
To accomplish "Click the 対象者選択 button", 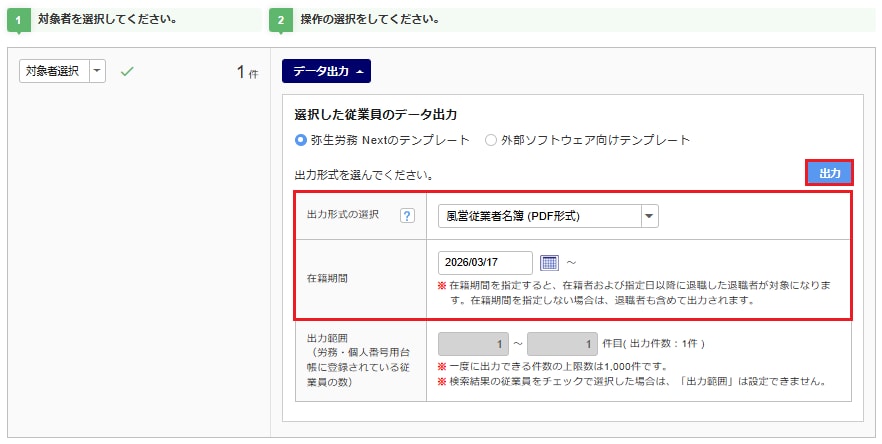I will [x=54, y=71].
